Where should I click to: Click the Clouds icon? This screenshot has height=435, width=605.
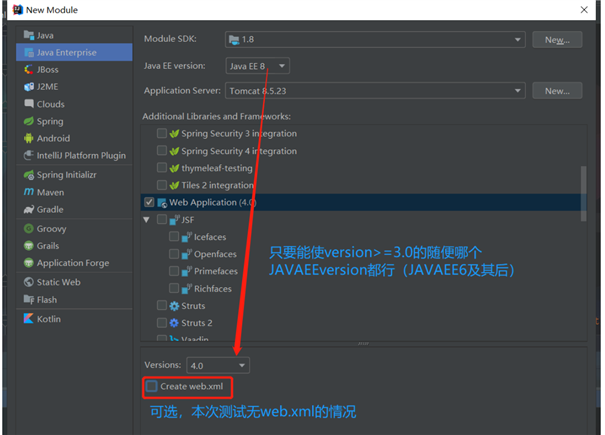tap(29, 104)
